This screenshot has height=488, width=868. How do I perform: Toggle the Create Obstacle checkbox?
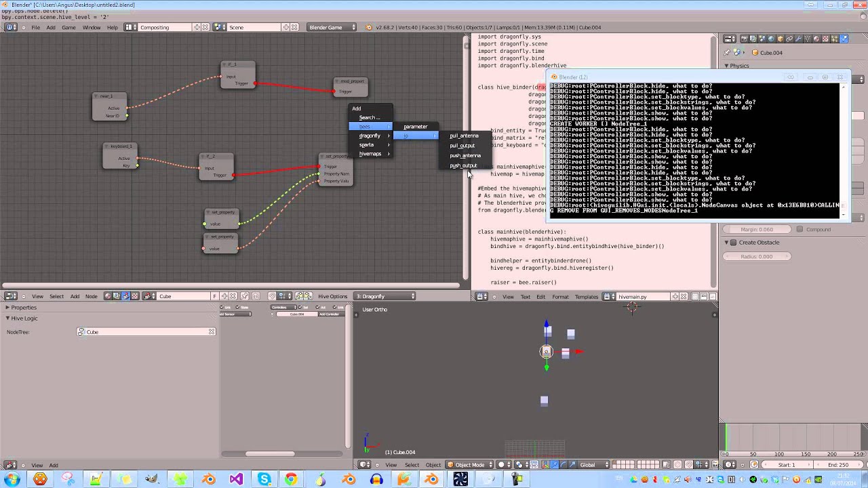733,242
